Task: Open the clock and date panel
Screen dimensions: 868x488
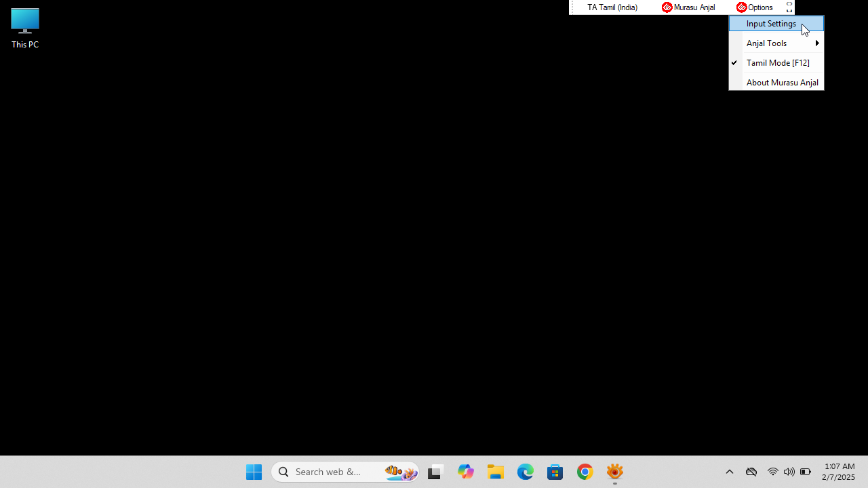Action: coord(839,472)
